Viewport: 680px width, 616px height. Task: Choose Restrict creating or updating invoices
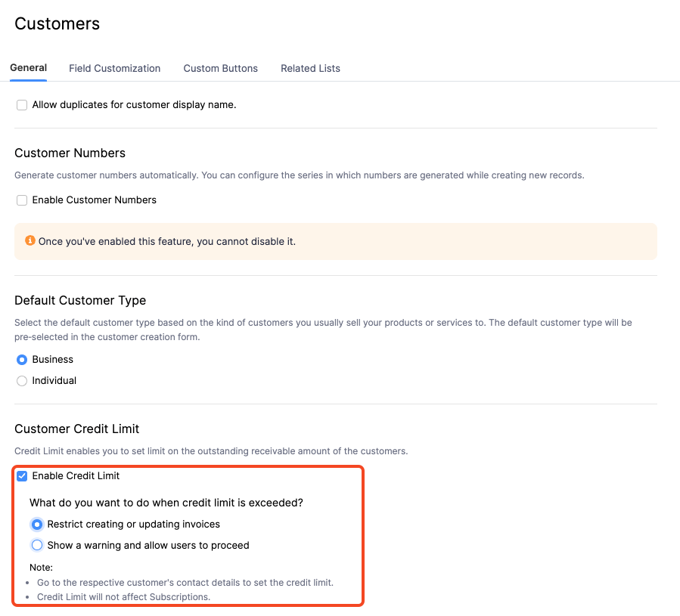37,525
